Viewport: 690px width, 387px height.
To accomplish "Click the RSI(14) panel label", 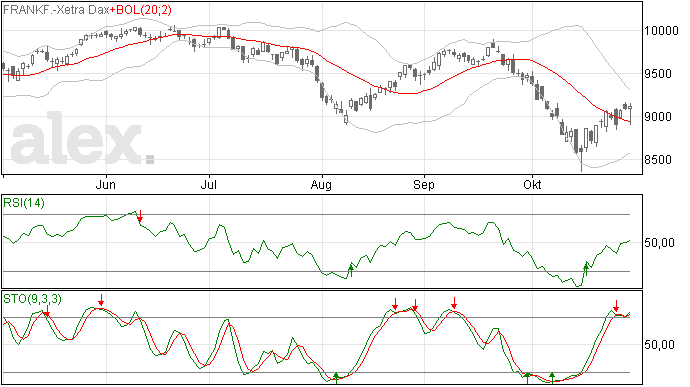I will click(x=24, y=203).
